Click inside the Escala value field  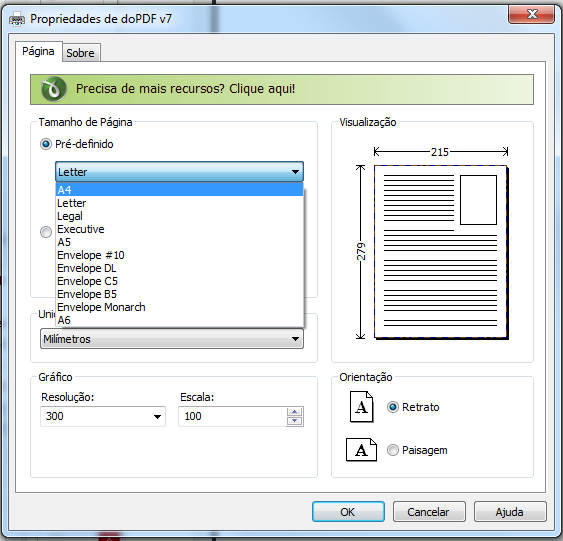tap(233, 416)
